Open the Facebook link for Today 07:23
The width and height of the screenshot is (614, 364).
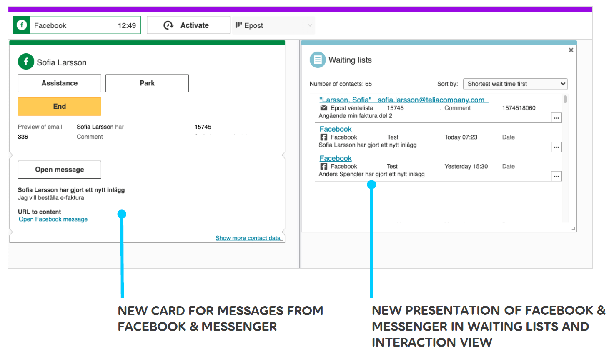tap(336, 129)
